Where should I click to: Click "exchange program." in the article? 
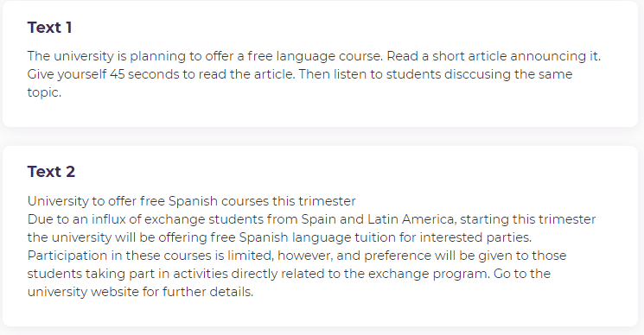click(x=430, y=274)
